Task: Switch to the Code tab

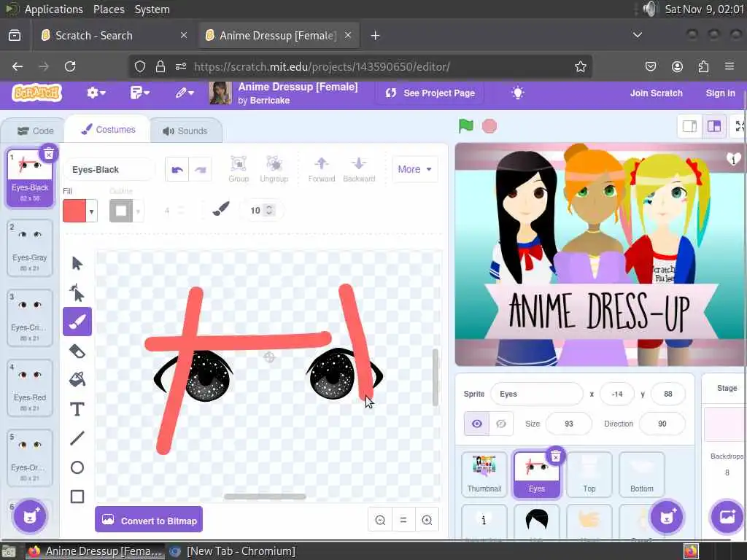Action: (x=35, y=131)
